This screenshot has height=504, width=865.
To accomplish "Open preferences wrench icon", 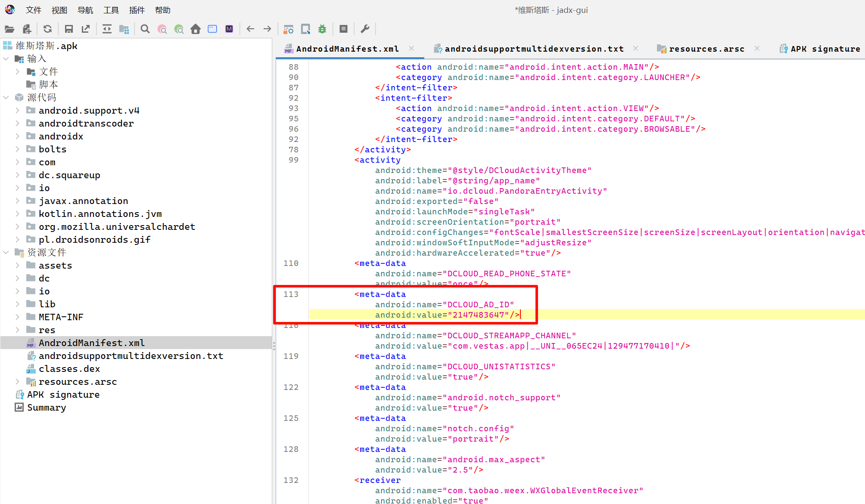I will coord(365,29).
